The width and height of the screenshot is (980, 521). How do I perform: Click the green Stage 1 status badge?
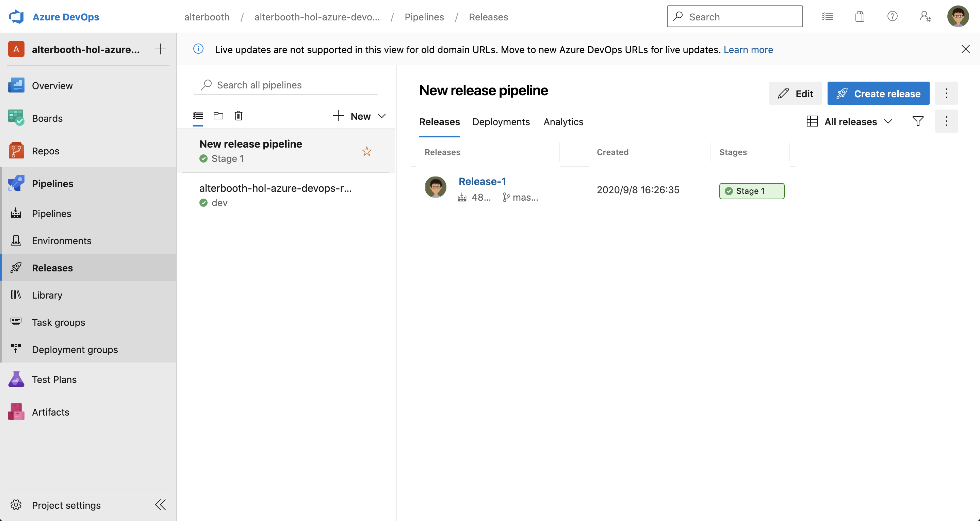tap(751, 191)
